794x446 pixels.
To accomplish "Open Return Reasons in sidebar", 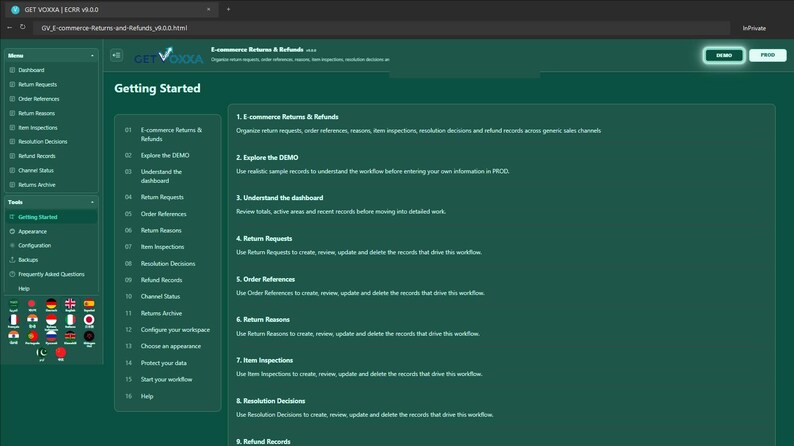I will point(51,113).
